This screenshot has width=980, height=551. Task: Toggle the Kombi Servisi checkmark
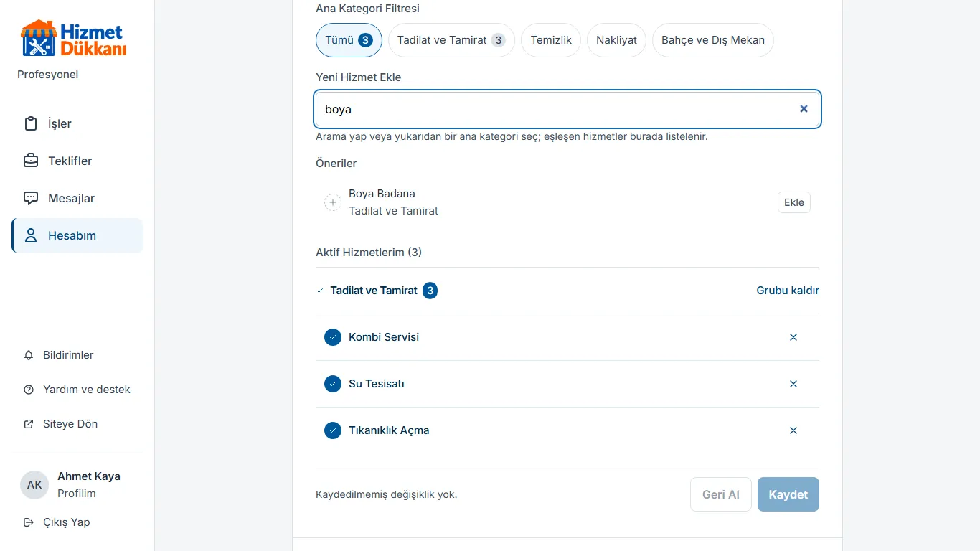[x=333, y=337]
